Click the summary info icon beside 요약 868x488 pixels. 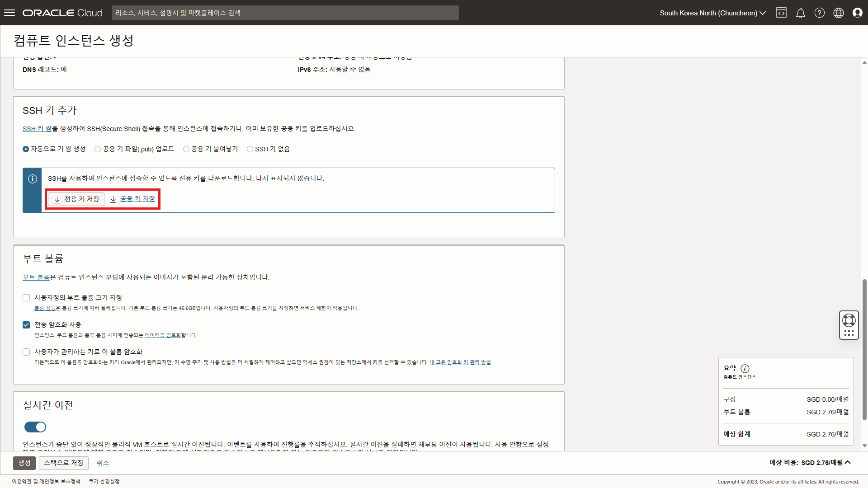click(745, 368)
